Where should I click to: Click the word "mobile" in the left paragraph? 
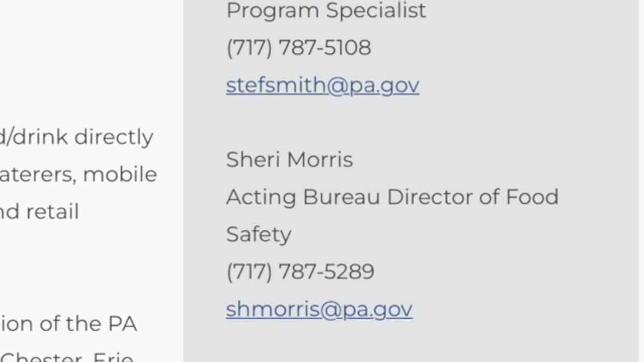[x=120, y=174]
